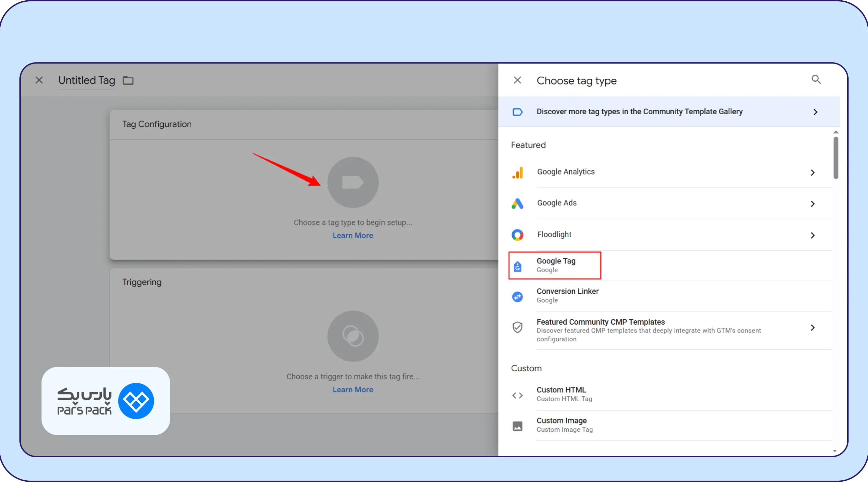
Task: Click the Google Analytics bar chart icon
Action: [x=518, y=173]
